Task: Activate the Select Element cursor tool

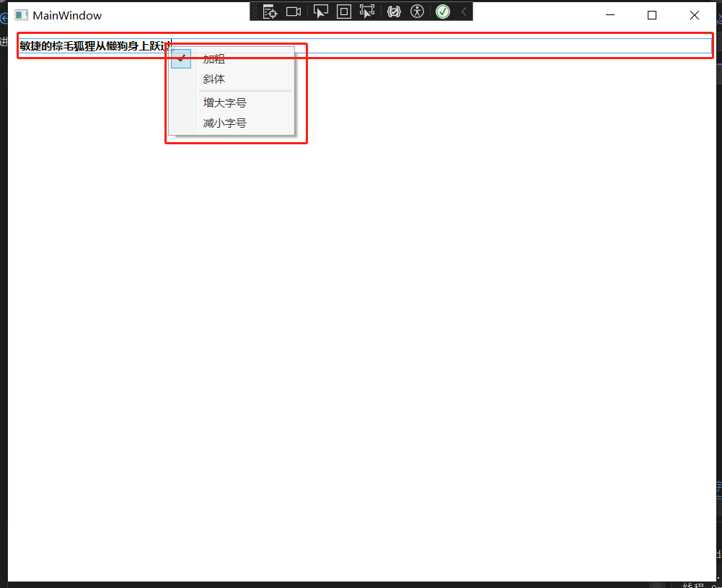Action: pos(320,12)
